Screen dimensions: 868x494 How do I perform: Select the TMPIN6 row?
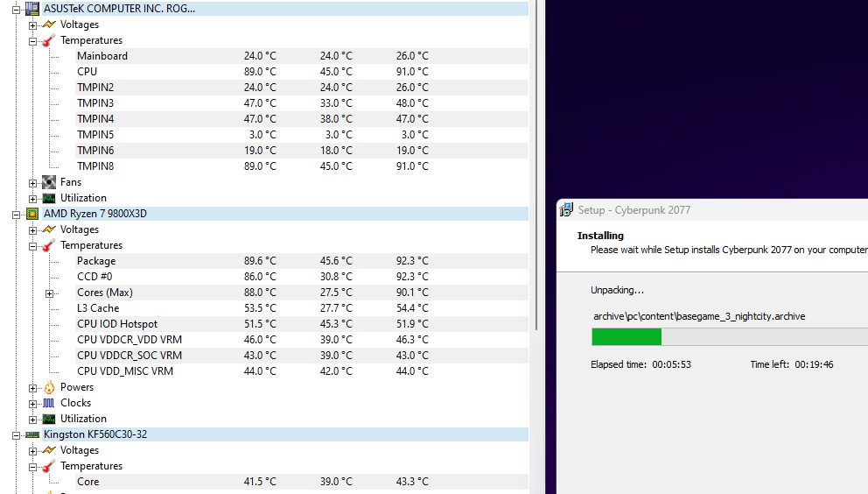[302, 151]
